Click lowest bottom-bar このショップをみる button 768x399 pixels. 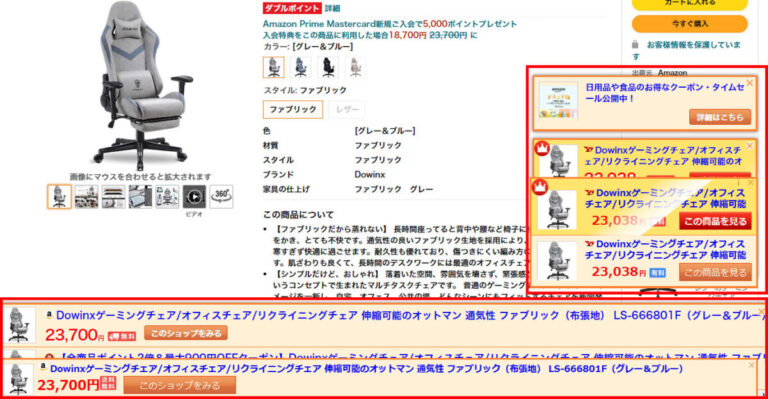(x=180, y=385)
